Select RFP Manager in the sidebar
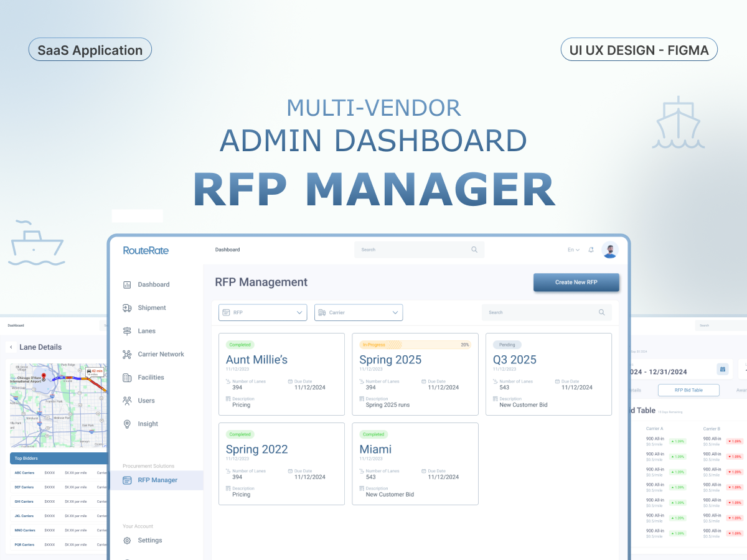This screenshot has height=560, width=747. pyautogui.click(x=157, y=480)
